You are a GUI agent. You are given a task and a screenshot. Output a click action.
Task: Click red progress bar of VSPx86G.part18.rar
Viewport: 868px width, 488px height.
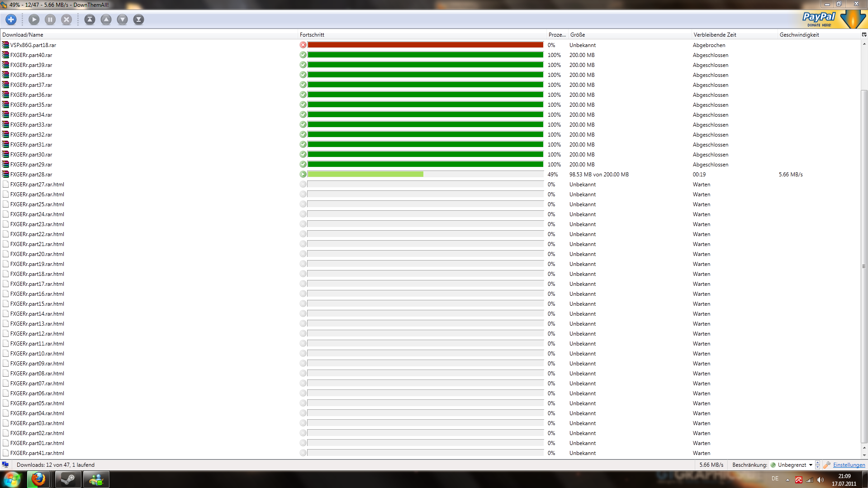[425, 45]
